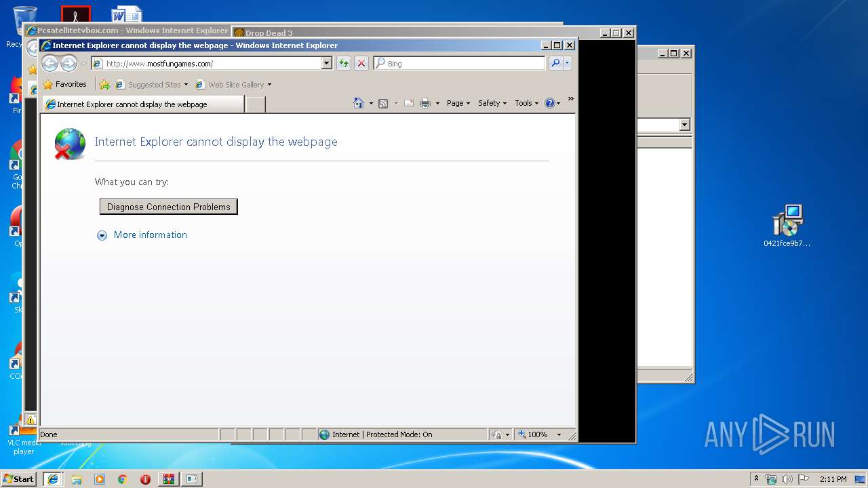Click the Bing search box
The image size is (868, 488).
tap(459, 64)
